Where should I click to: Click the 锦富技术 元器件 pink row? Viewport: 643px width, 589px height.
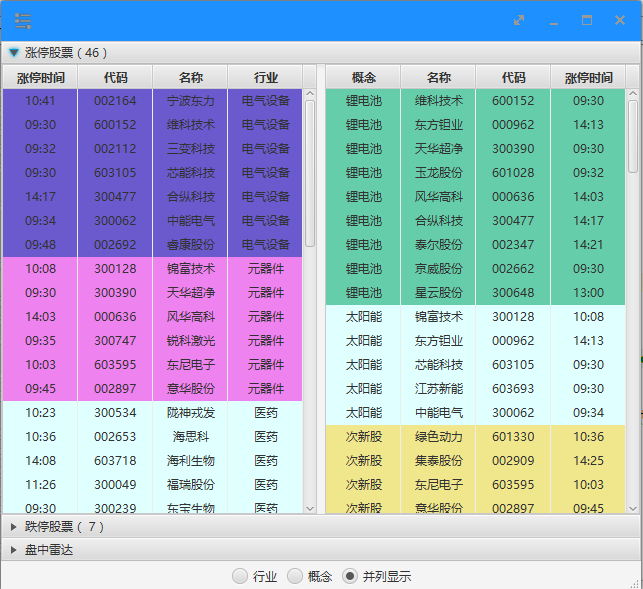pyautogui.click(x=190, y=269)
